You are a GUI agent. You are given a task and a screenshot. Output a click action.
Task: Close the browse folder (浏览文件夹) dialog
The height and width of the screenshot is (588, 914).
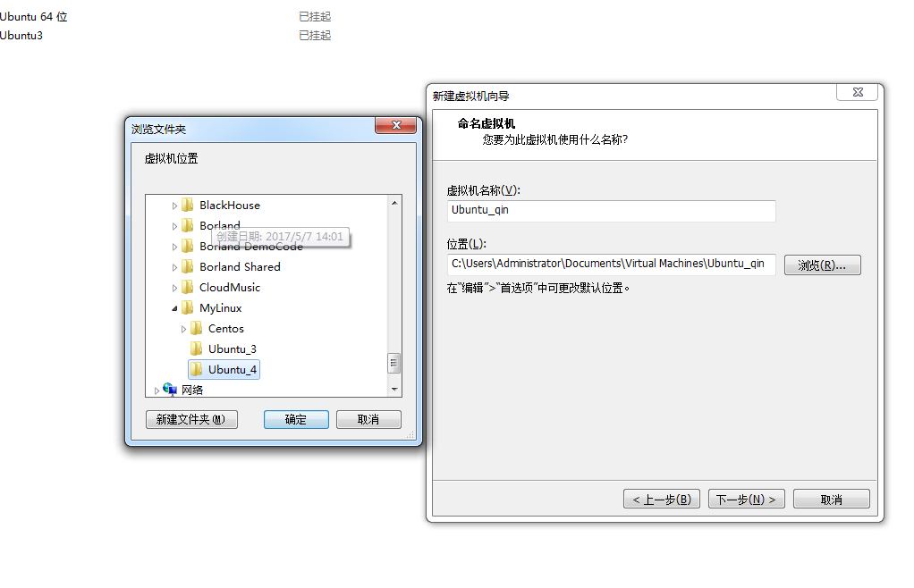tap(396, 125)
